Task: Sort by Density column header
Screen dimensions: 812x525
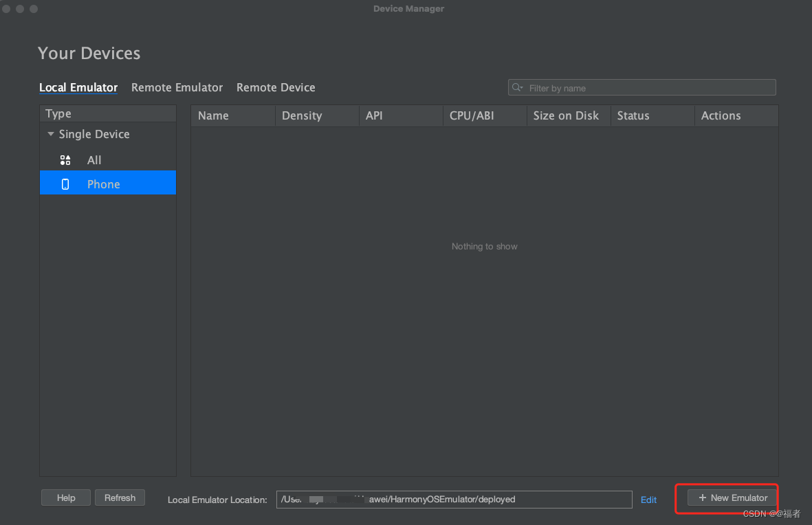Action: click(317, 115)
